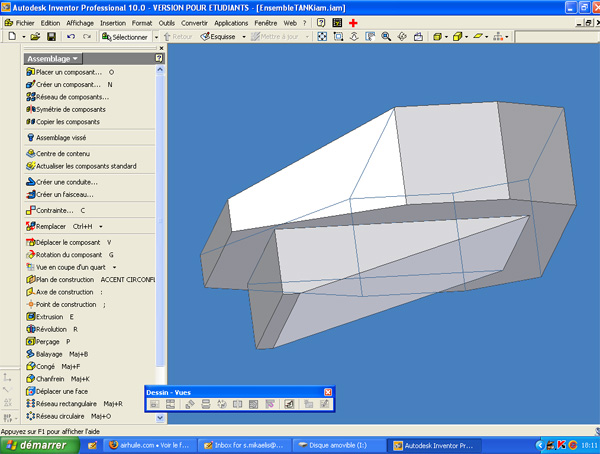Open the Windows démarrer start button
Viewport: 600px width, 454px height.
point(36,444)
